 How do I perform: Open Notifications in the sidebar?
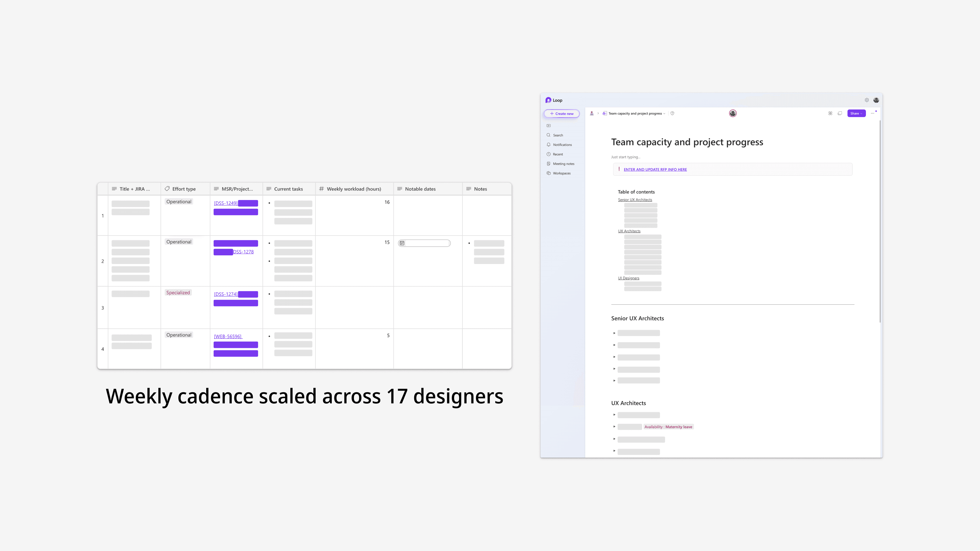click(x=562, y=144)
